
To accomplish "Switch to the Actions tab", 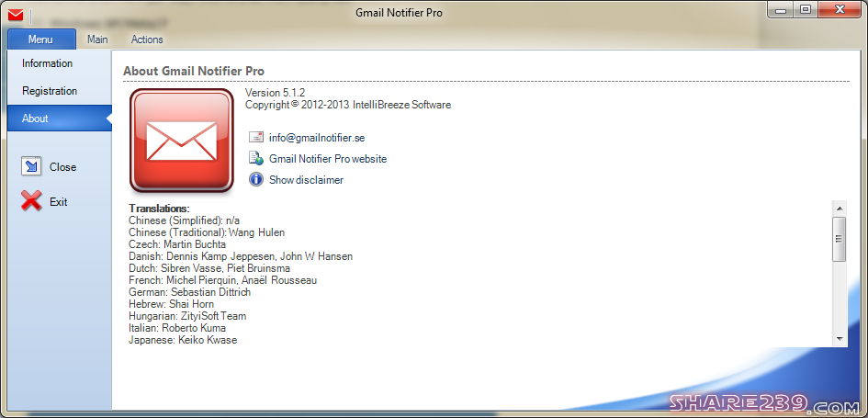I will (147, 40).
